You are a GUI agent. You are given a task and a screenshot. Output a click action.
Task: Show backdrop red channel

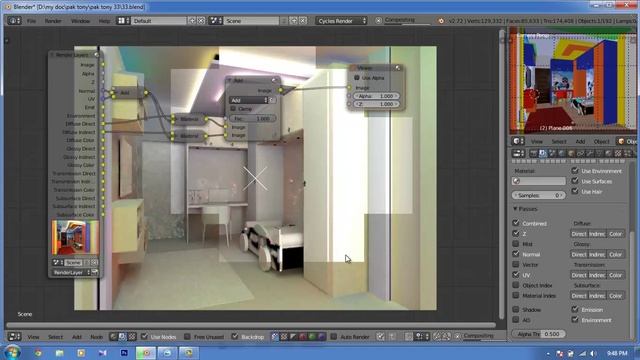pyautogui.click(x=303, y=337)
